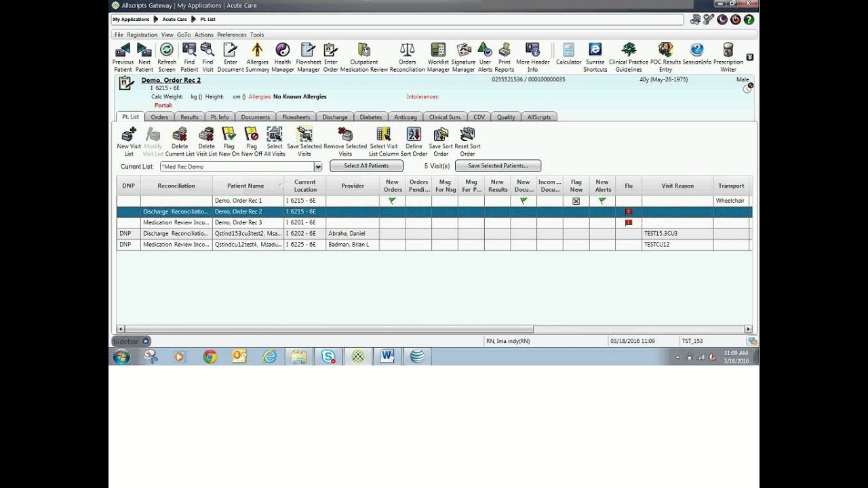This screenshot has height=488, width=868.
Task: Open the File menu
Action: pyautogui.click(x=119, y=35)
